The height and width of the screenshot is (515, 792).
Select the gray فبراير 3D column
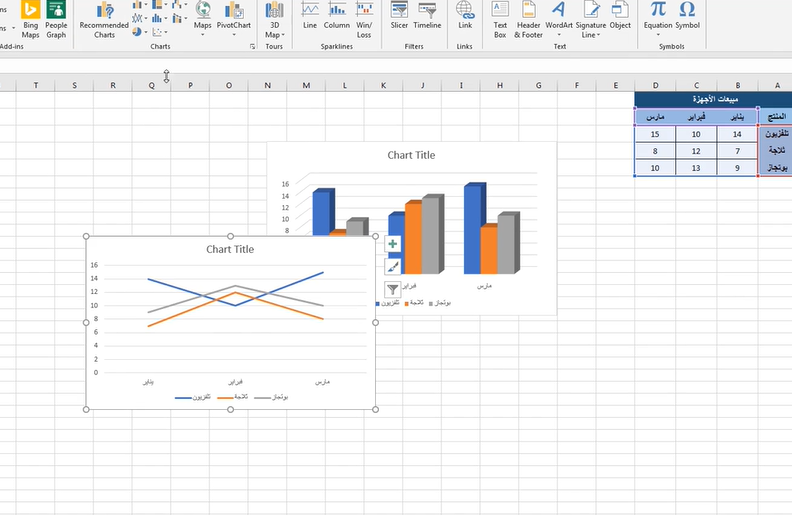(x=431, y=235)
